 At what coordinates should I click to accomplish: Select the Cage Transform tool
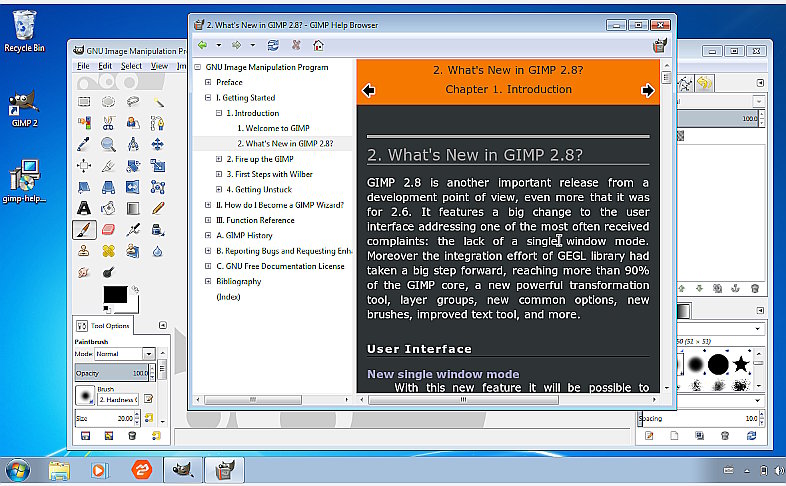tap(157, 187)
